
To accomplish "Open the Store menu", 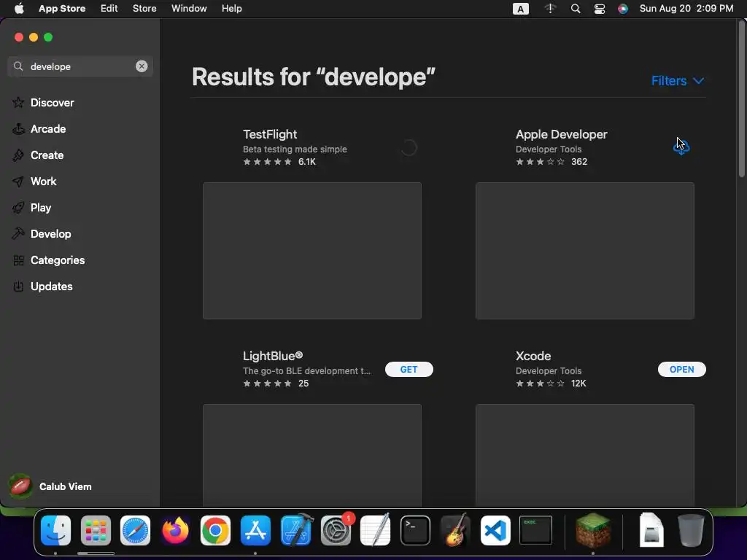I will coord(144,8).
